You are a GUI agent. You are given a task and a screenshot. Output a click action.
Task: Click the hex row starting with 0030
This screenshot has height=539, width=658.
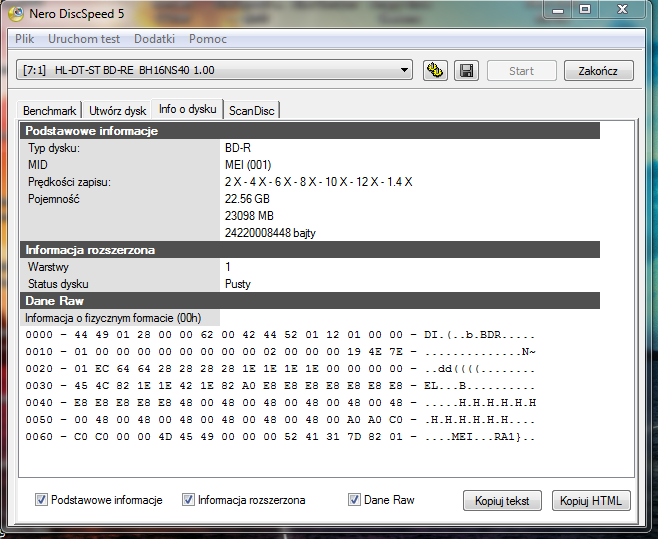(280, 386)
